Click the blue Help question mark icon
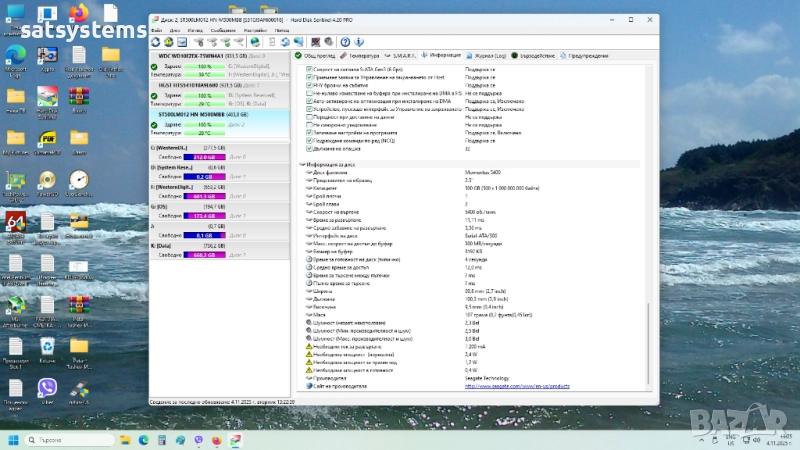The width and height of the screenshot is (800, 450). click(x=345, y=41)
